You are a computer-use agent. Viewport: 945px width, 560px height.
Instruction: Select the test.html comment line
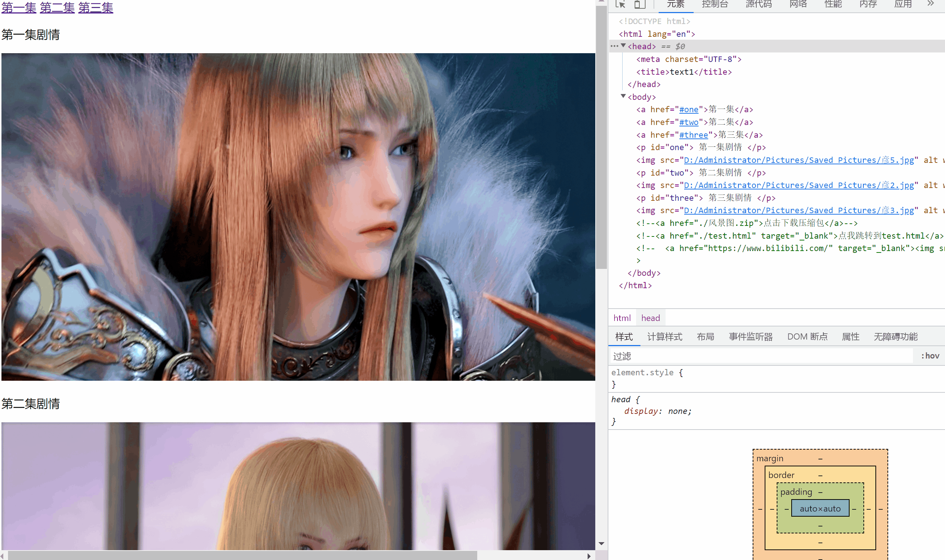pyautogui.click(x=790, y=236)
